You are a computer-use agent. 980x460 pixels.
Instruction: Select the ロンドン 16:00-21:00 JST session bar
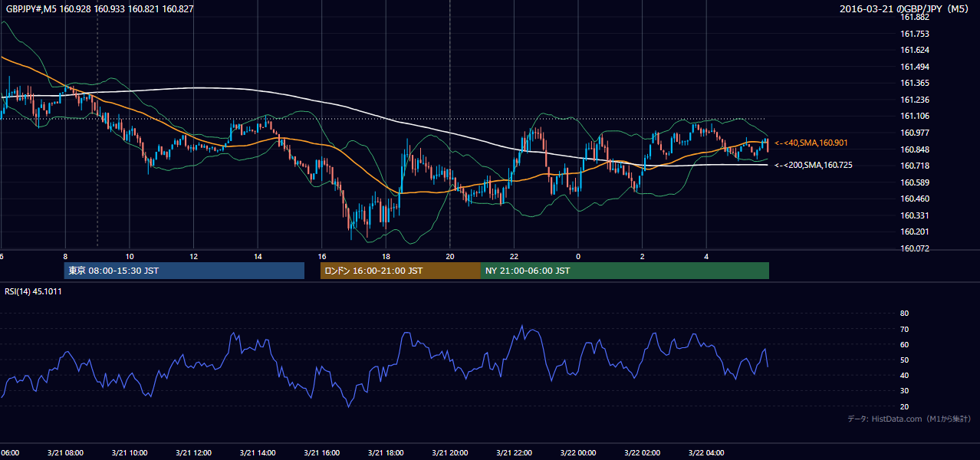tap(400, 271)
